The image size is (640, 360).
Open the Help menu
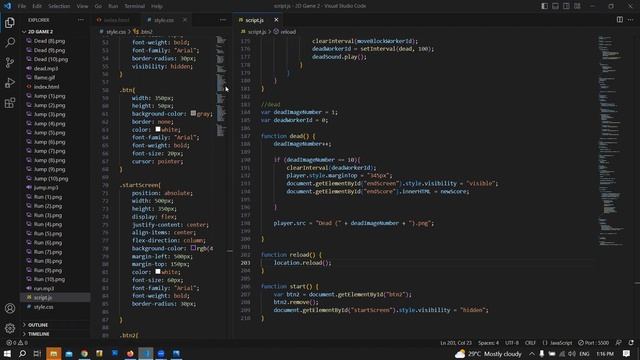click(x=157, y=6)
